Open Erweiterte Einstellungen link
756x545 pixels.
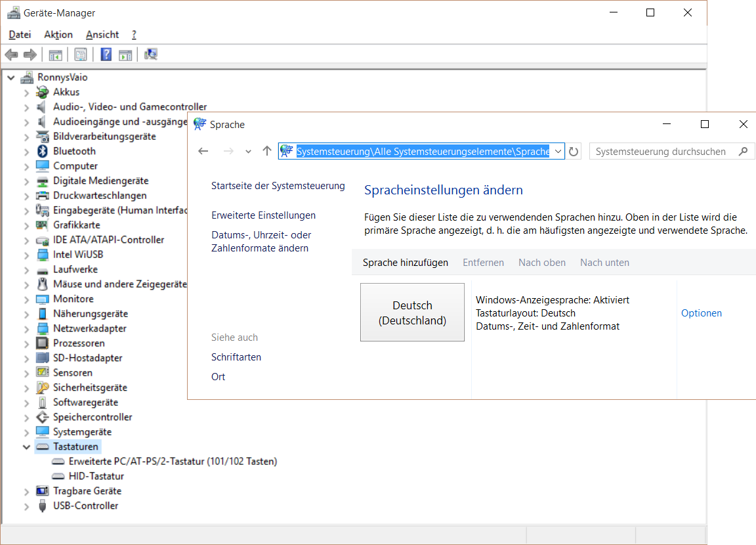click(263, 215)
